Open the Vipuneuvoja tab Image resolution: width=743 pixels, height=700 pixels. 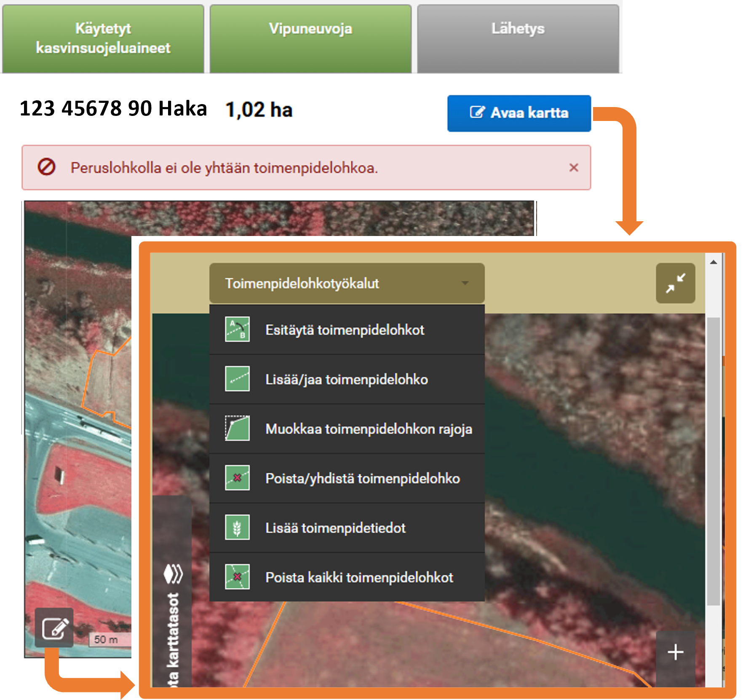pos(310,39)
